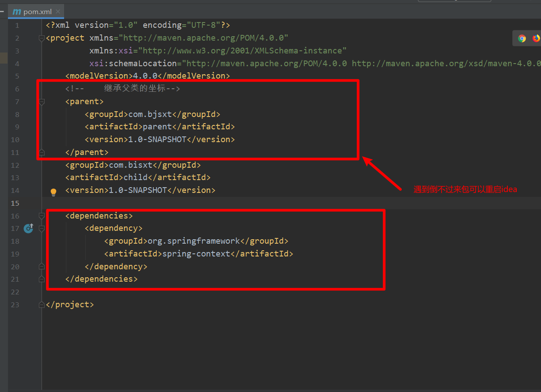
Task: Click the xmlns:xsi attribute text
Action: (x=218, y=51)
